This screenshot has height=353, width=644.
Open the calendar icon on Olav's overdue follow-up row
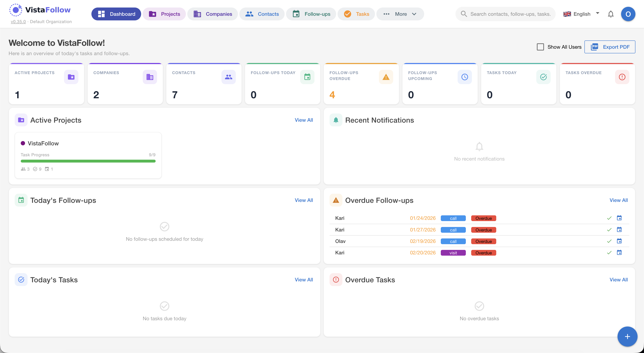click(x=619, y=241)
